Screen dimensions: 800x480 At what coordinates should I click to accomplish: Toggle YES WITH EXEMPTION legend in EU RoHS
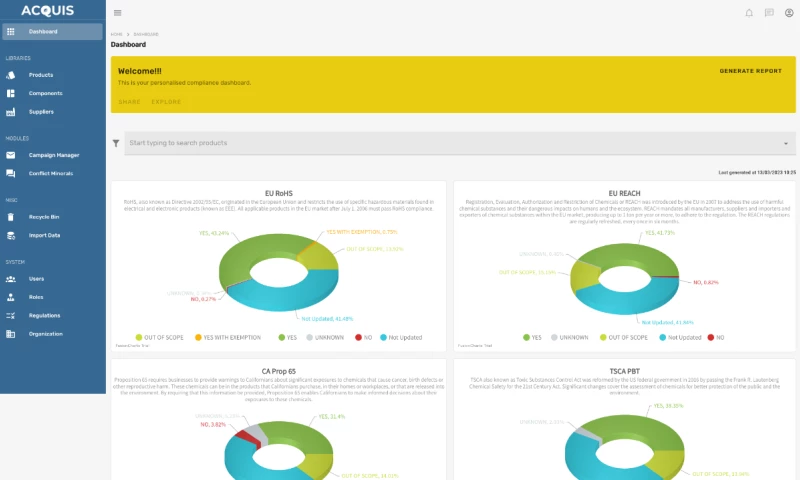pyautogui.click(x=228, y=337)
